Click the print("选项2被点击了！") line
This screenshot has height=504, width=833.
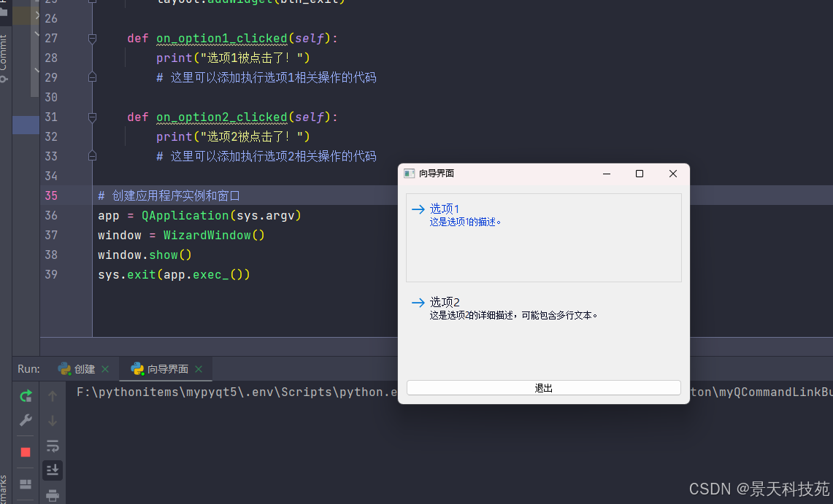click(233, 136)
